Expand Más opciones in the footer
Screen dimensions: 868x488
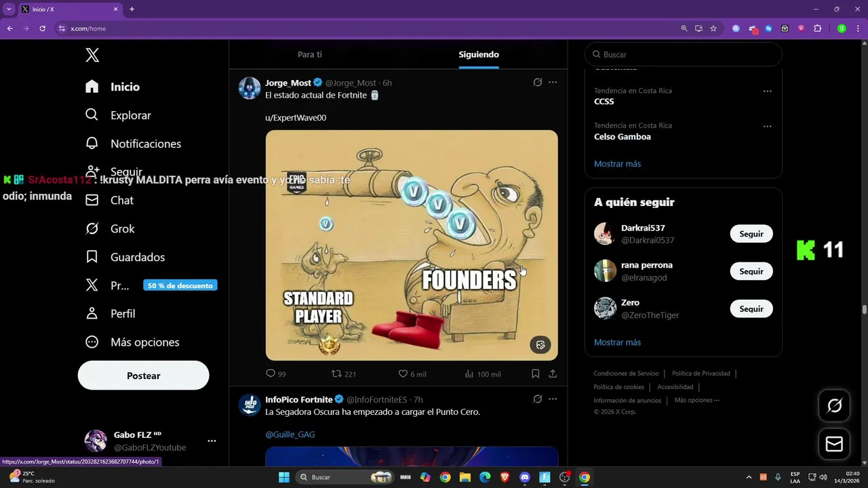click(696, 401)
